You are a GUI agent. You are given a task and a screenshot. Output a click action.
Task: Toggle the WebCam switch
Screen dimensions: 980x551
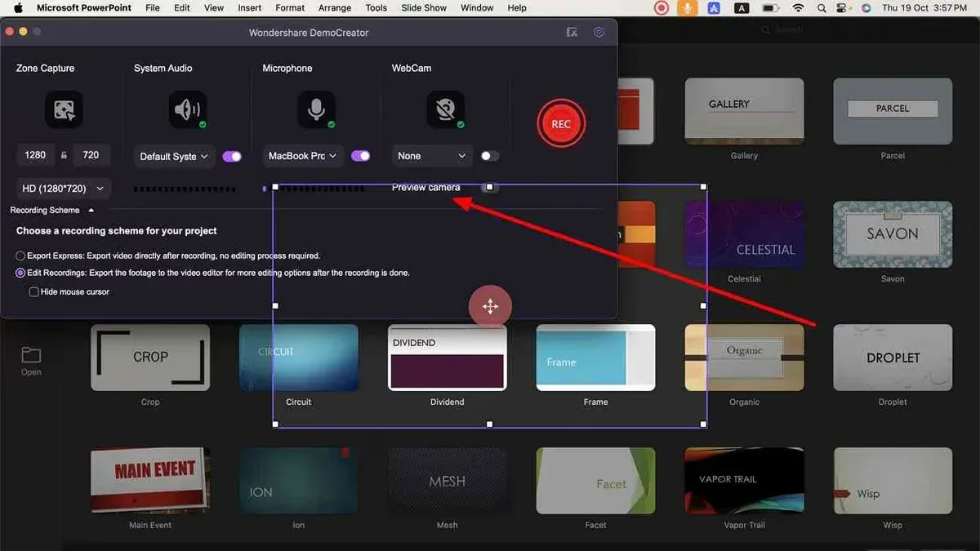[489, 156]
